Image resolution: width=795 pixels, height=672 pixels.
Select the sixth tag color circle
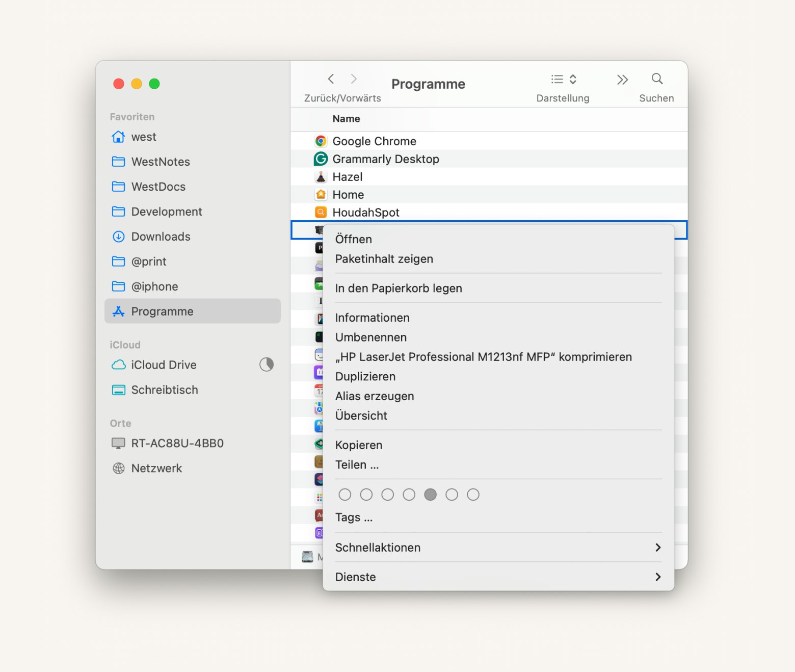452,495
